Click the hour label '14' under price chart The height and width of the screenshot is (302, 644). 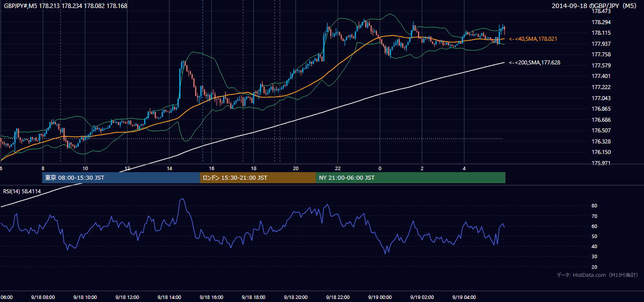click(169, 168)
